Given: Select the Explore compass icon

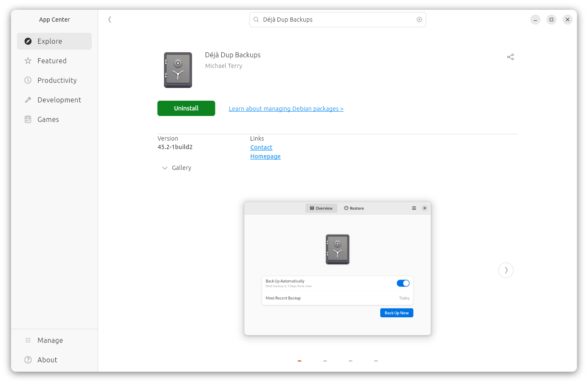Looking at the screenshot, I should pyautogui.click(x=28, y=41).
